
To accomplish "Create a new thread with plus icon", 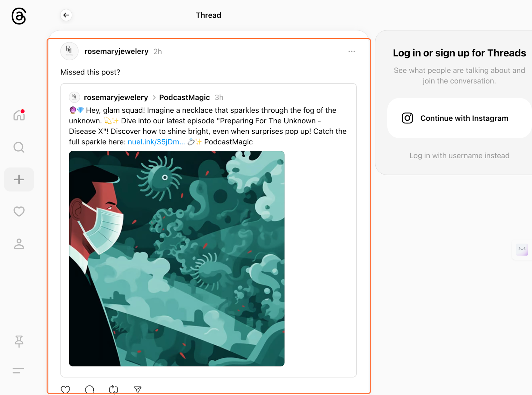I will click(19, 180).
